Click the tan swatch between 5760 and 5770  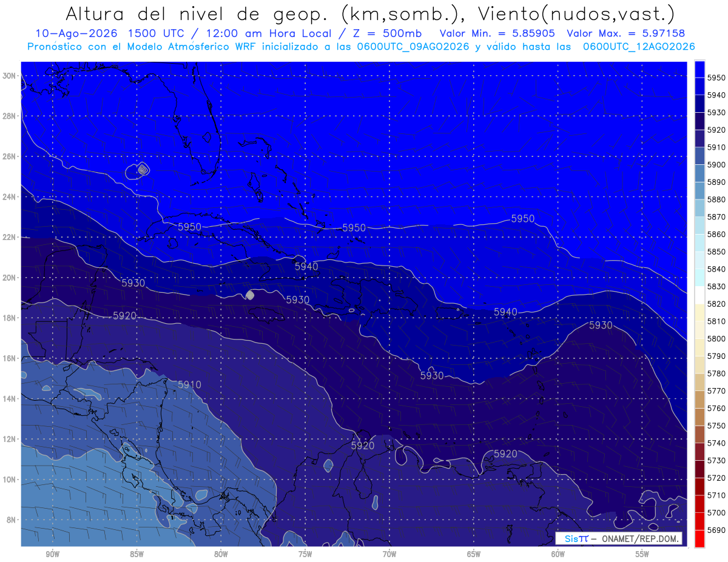pyautogui.click(x=699, y=400)
